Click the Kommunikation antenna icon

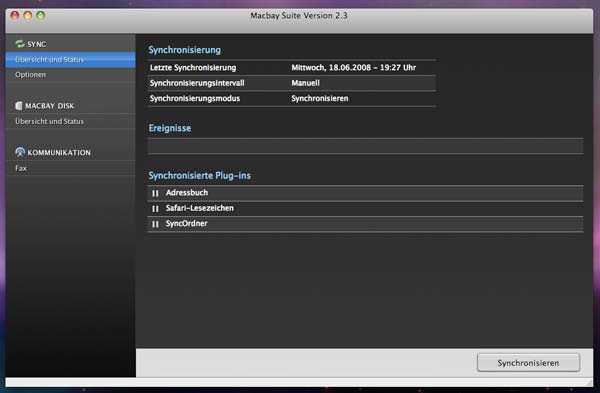20,152
